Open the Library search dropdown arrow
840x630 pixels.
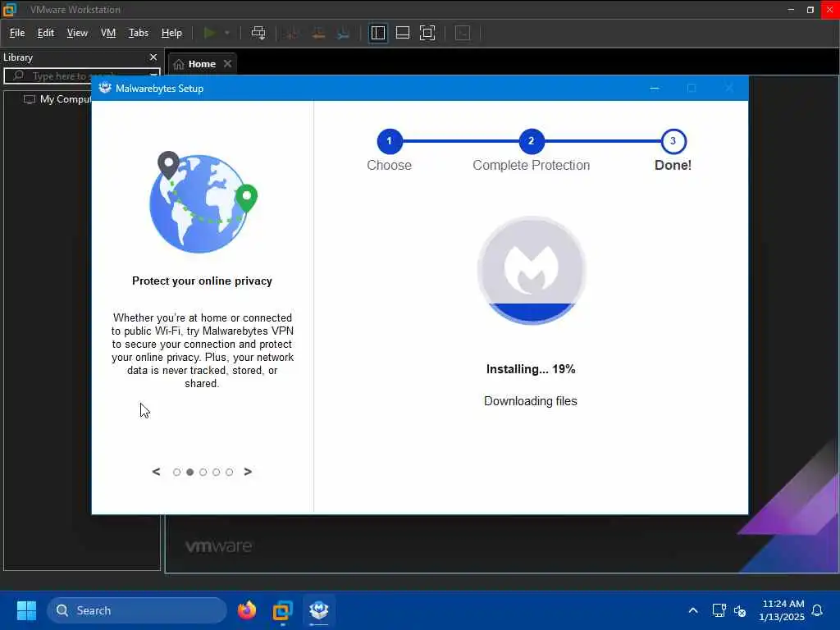pyautogui.click(x=153, y=75)
